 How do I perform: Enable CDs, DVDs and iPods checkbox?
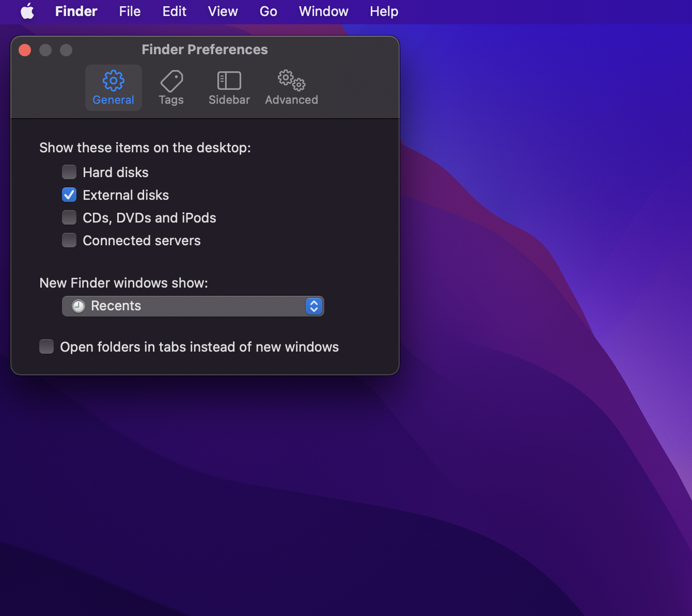point(69,217)
